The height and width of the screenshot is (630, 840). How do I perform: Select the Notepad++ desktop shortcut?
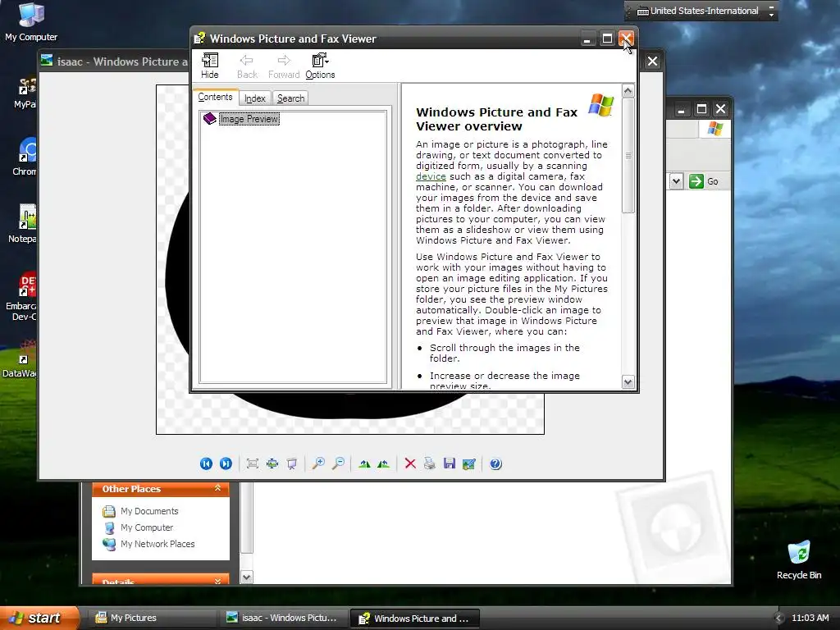pos(24,224)
